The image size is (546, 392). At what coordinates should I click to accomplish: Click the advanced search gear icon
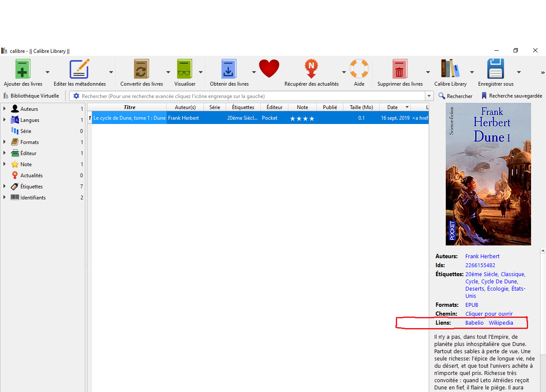(x=76, y=96)
